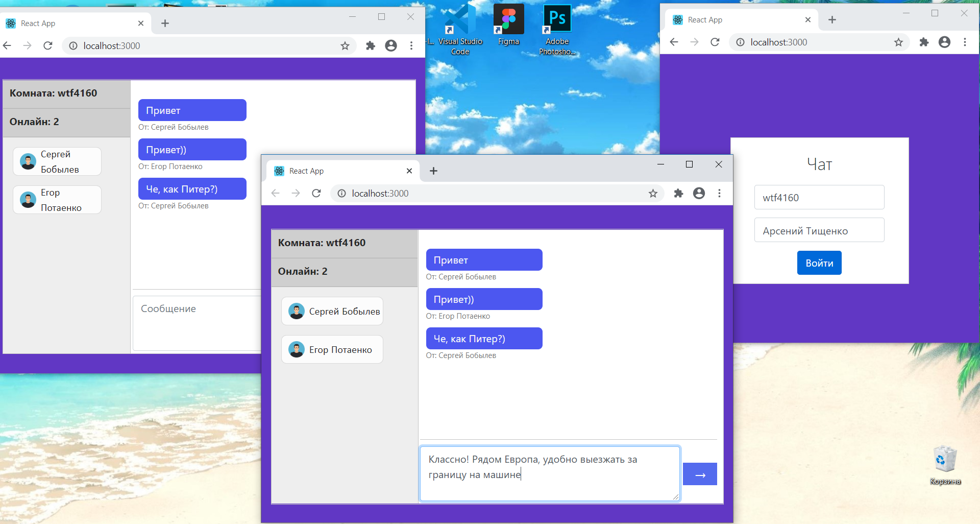Image resolution: width=980 pixels, height=524 pixels.
Task: Click Сергей Бобылев's avatar in the user list
Action: point(296,311)
